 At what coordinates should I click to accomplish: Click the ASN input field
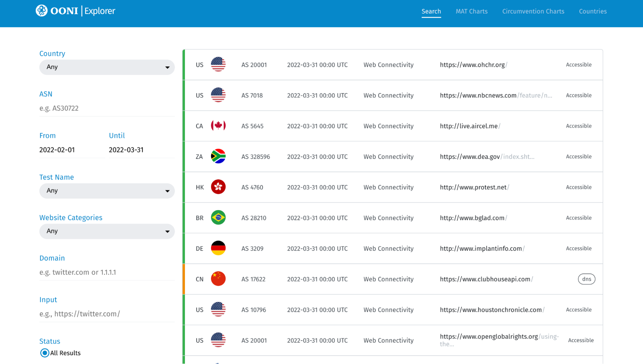[x=107, y=108]
